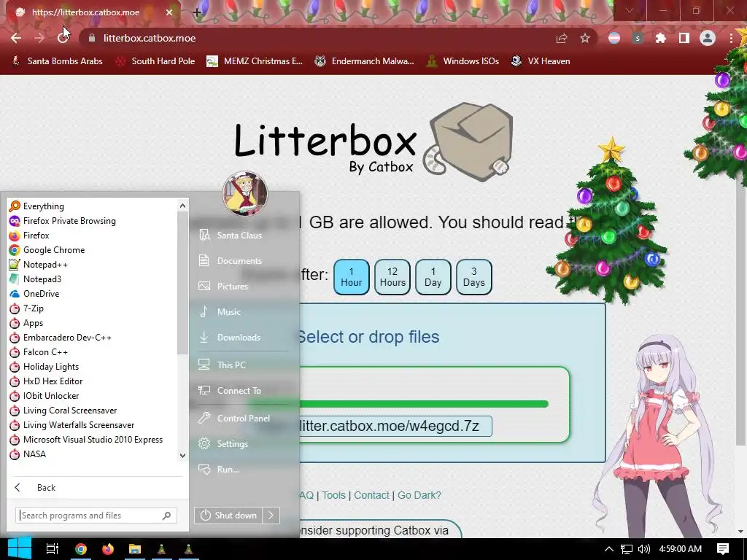The height and width of the screenshot is (560, 747).
Task: Bookmark this page with the star icon
Action: pyautogui.click(x=585, y=38)
